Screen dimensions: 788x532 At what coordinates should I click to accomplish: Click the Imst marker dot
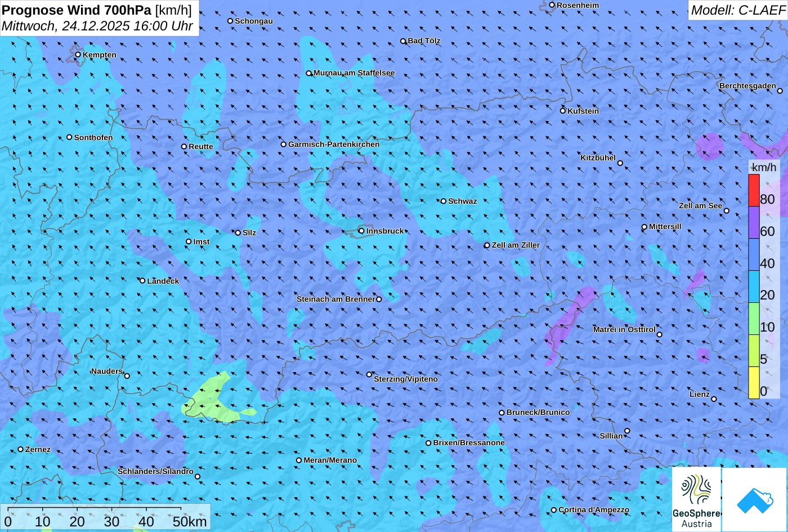click(x=189, y=242)
